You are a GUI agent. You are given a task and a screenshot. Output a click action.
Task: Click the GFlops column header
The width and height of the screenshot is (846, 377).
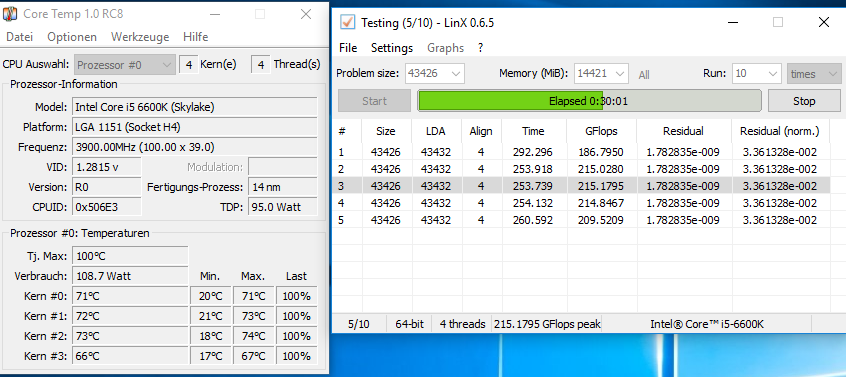[601, 131]
